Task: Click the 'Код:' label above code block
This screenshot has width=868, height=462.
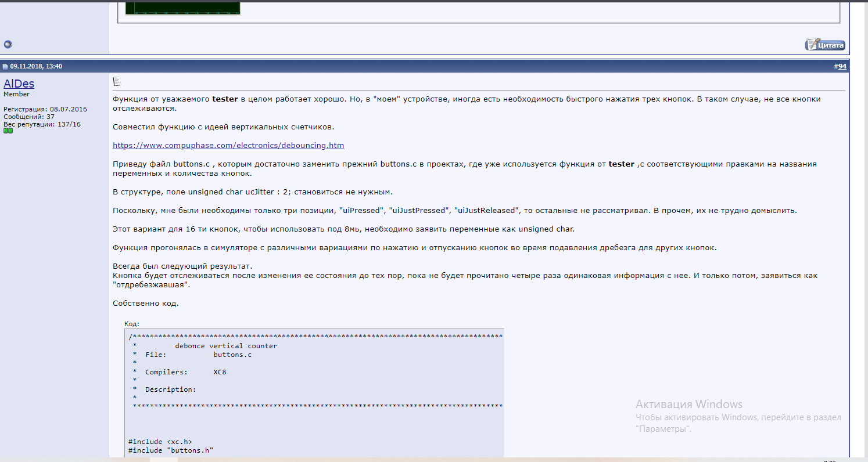Action: [x=132, y=324]
